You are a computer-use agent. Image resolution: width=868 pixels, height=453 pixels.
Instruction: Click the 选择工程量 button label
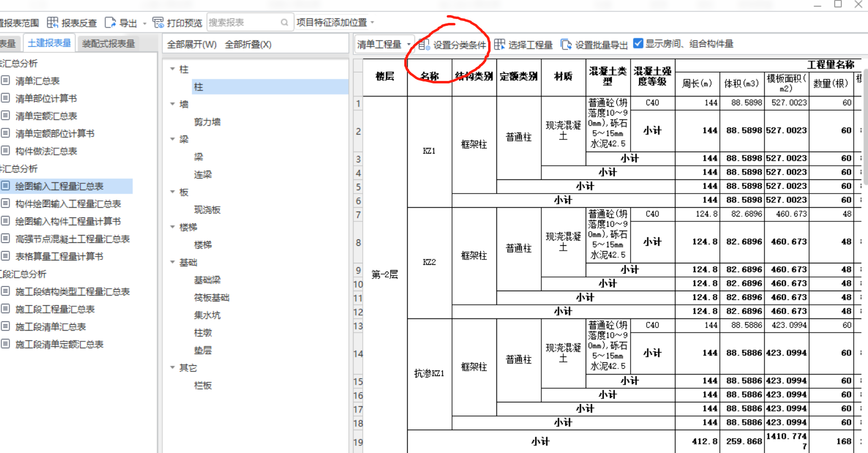[x=531, y=45]
